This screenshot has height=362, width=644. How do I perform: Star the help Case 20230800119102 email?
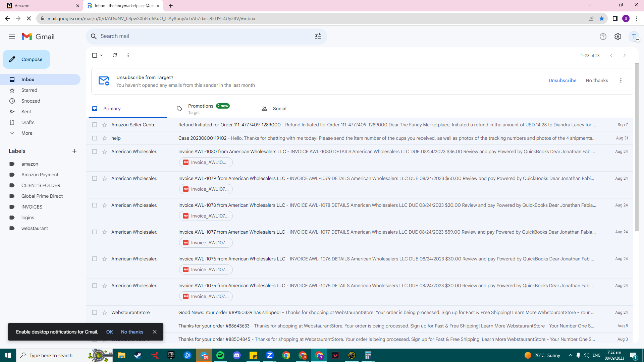click(x=105, y=138)
